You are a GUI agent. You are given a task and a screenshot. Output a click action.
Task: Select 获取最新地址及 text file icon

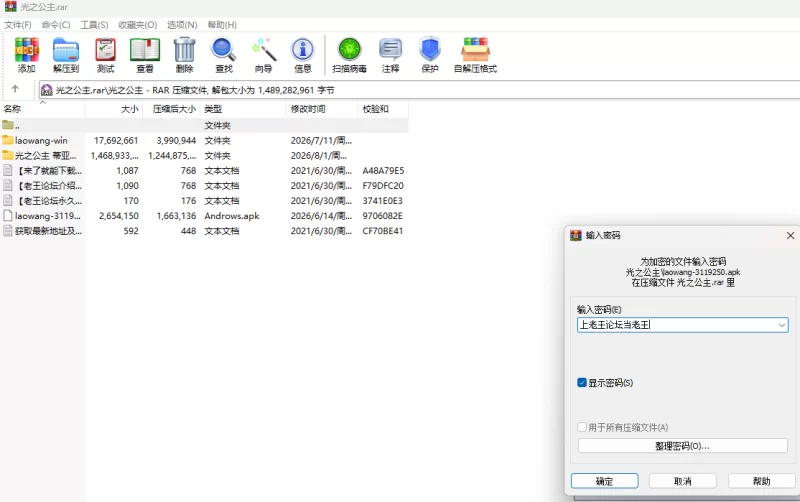tap(8, 231)
